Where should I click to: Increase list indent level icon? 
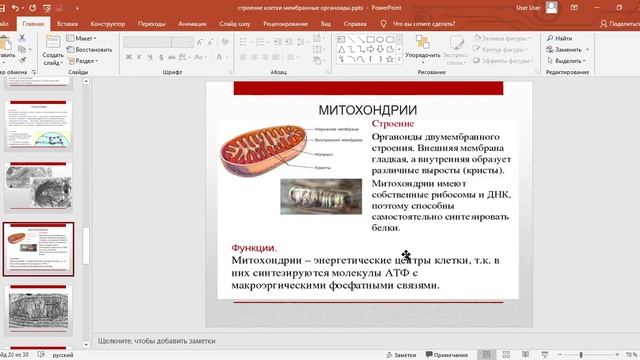(x=289, y=42)
